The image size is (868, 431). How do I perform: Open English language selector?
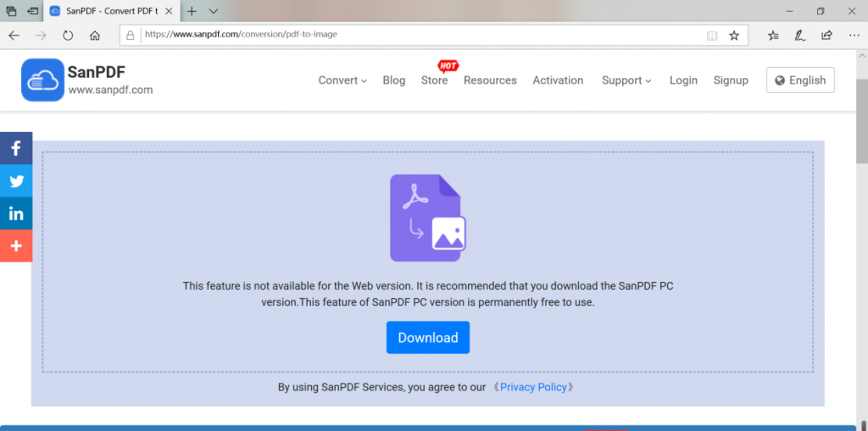[x=800, y=80]
